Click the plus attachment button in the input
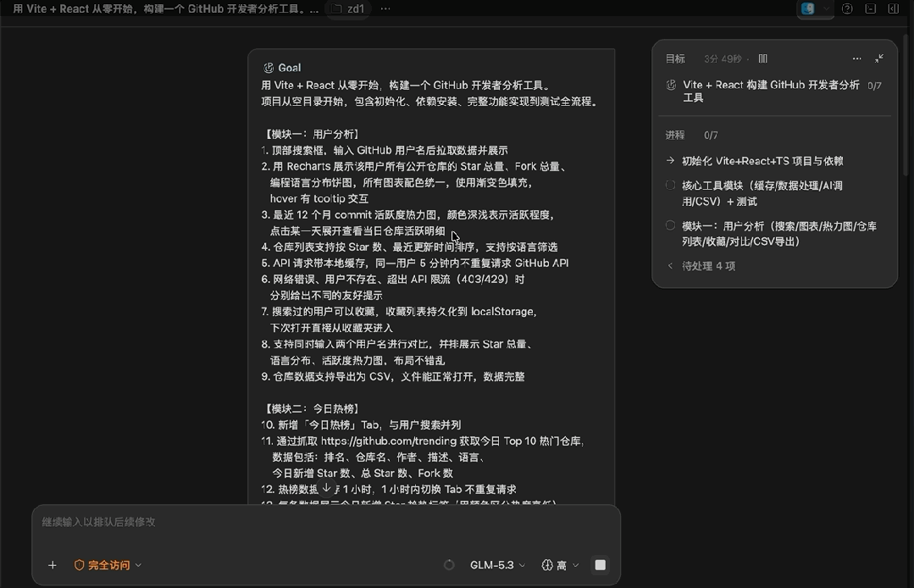Screen dimensions: 914x588 [x=52, y=564]
